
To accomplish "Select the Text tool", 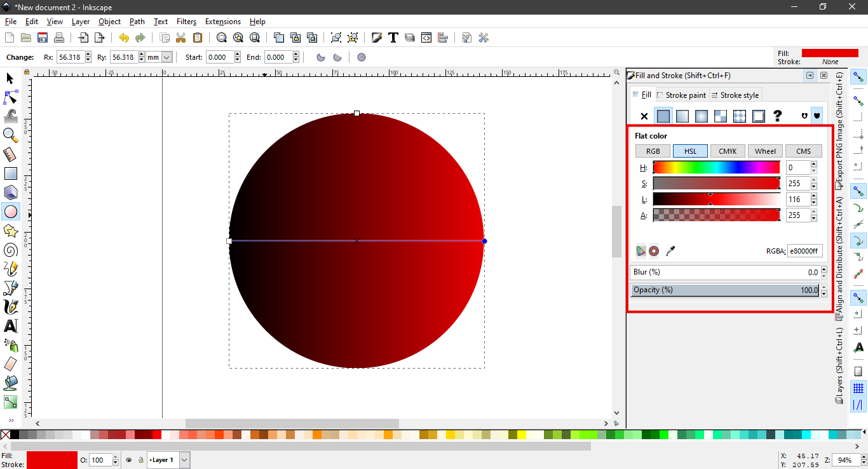I will (x=10, y=326).
